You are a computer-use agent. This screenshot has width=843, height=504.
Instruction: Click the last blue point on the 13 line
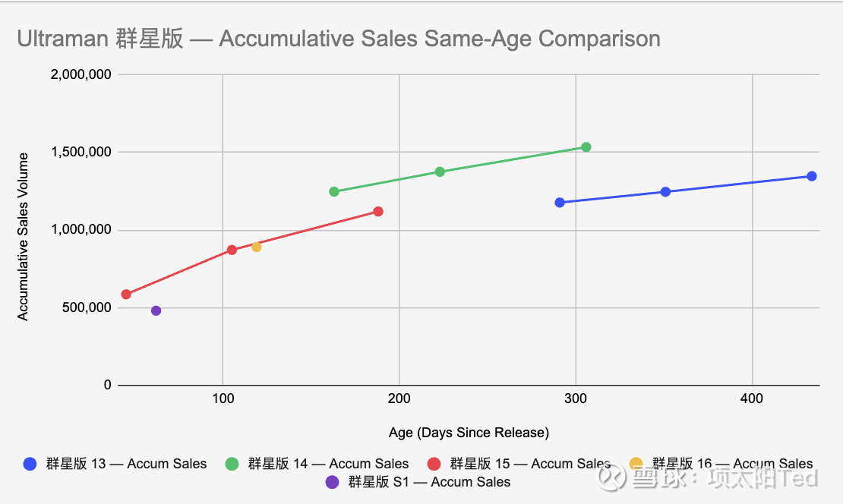click(x=811, y=176)
